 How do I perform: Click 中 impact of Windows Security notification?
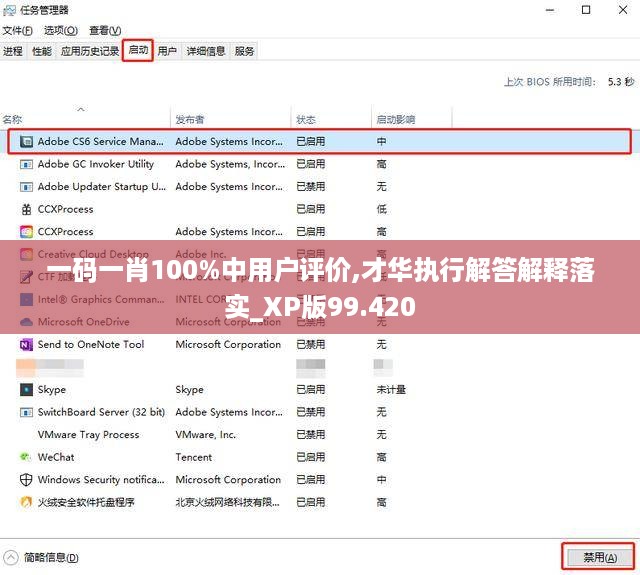click(381, 480)
